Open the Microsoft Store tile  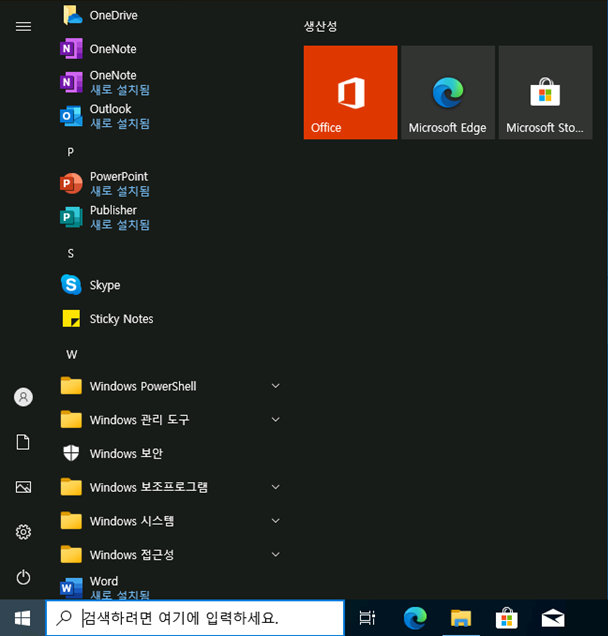[x=546, y=92]
